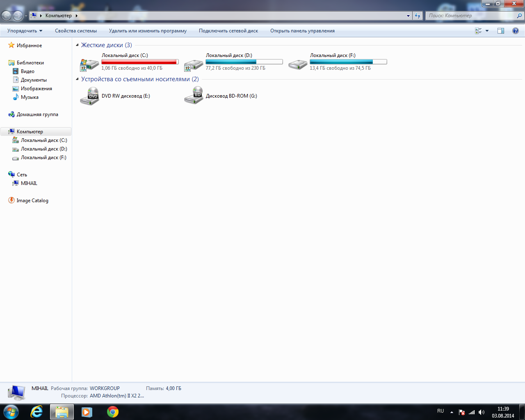Click the text 1,06 ГБ свободно из 40,0 ГБ
The width and height of the screenshot is (525, 420).
click(x=132, y=68)
